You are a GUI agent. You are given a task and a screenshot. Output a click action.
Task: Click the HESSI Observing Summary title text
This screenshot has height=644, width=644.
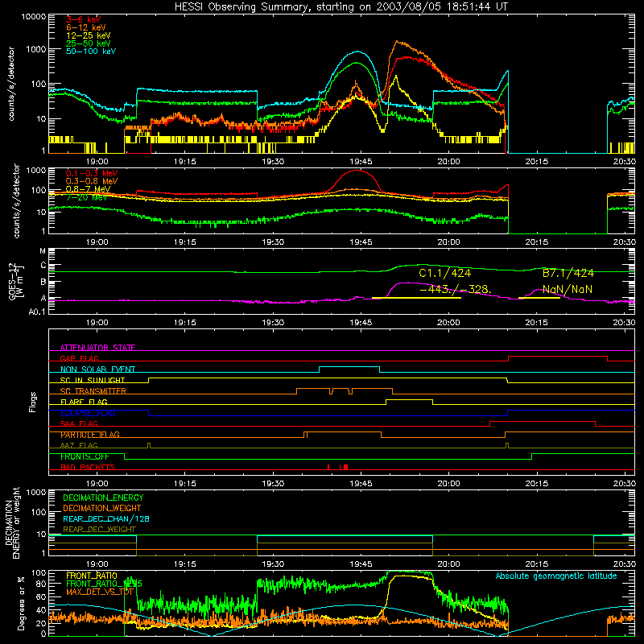pyautogui.click(x=341, y=7)
